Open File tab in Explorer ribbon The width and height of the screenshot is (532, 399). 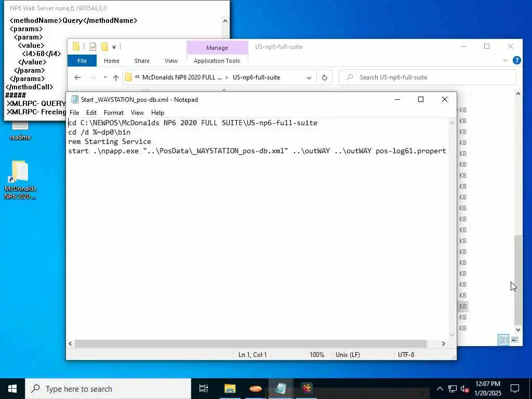pyautogui.click(x=82, y=61)
